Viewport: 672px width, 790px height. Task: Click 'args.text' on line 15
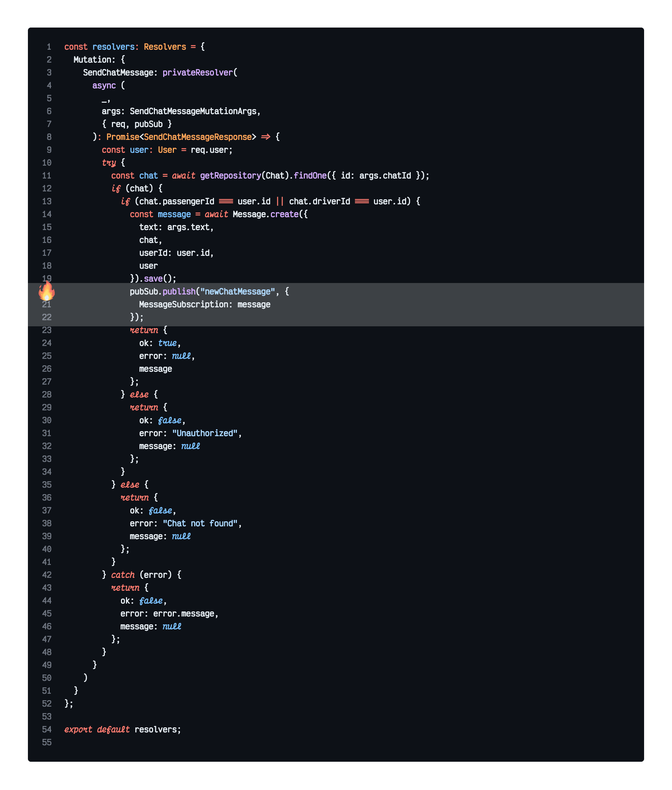click(188, 228)
